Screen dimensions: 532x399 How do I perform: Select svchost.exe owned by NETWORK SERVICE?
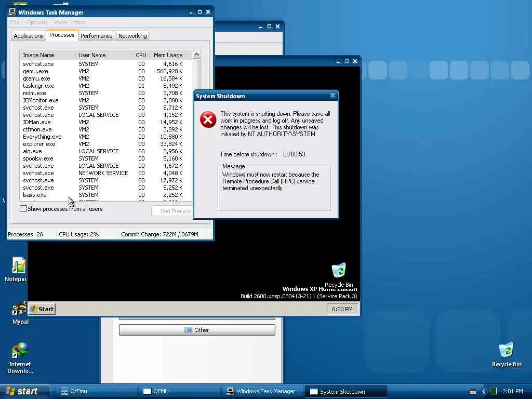(x=106, y=173)
